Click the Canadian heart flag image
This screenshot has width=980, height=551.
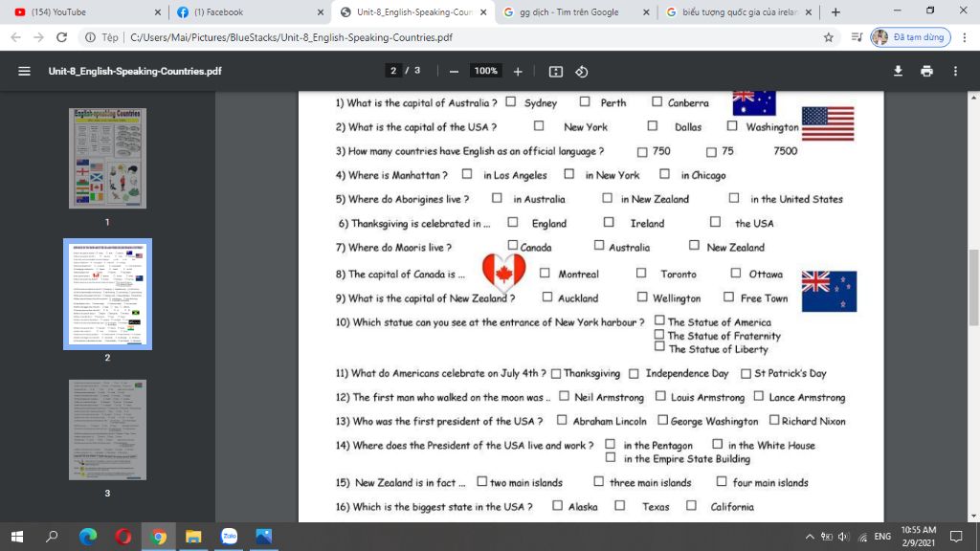[503, 273]
